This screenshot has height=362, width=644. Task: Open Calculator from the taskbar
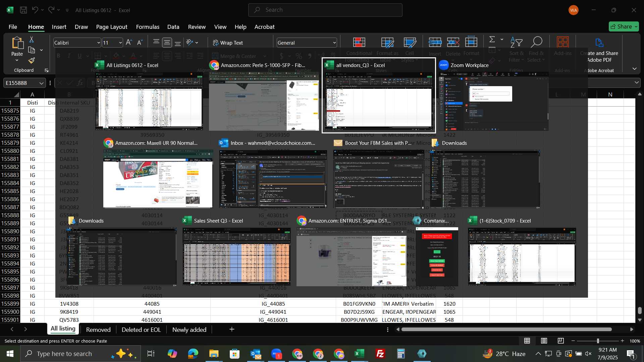click(x=401, y=354)
